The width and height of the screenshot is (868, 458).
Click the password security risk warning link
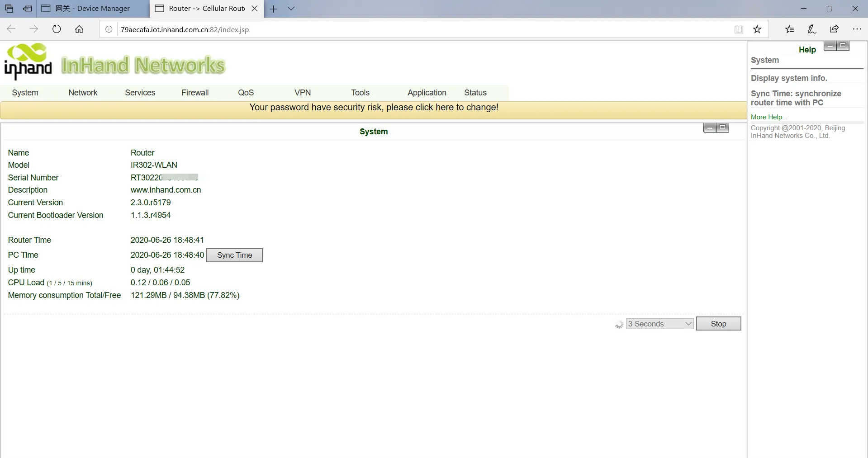[x=374, y=108]
